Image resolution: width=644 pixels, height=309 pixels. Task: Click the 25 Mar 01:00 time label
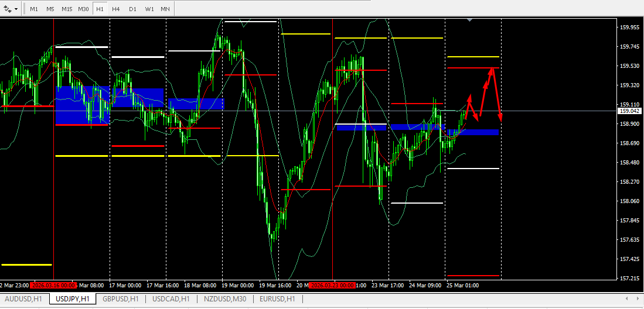pos(462,285)
